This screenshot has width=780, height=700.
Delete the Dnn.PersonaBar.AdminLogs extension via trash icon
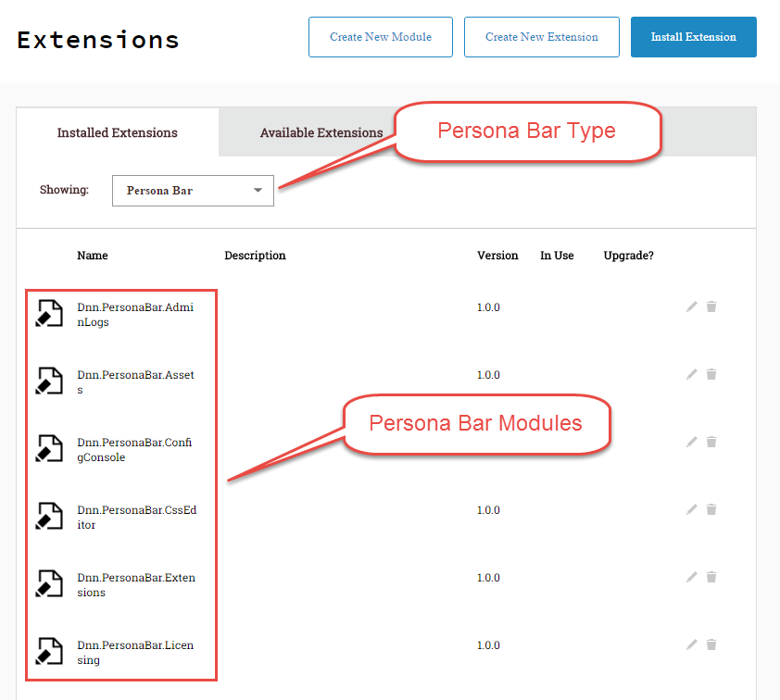[x=711, y=306]
